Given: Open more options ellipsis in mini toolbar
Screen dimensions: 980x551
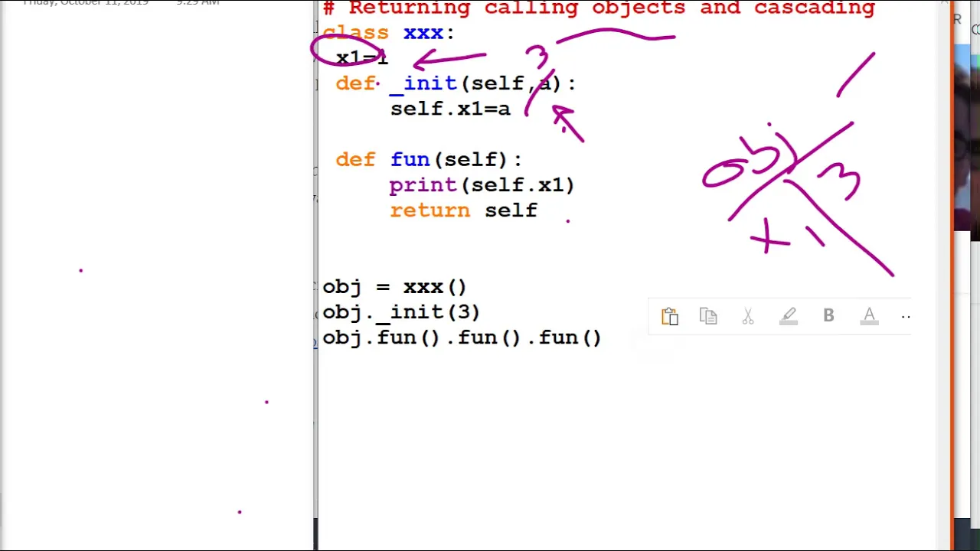Looking at the screenshot, I should coord(906,316).
